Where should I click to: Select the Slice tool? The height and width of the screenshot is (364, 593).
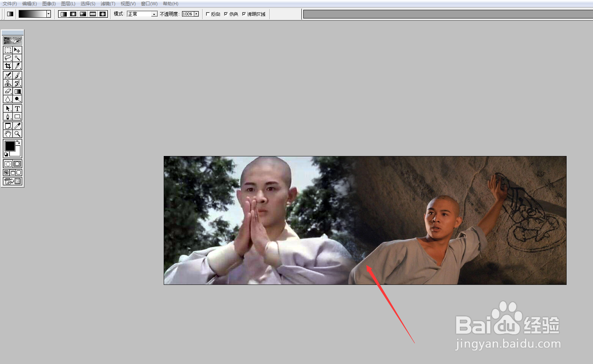[17, 66]
